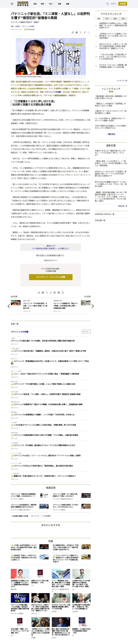The height and width of the screenshot is (644, 138).
Task: Open the previous article about 7700億円買収
Action: point(35,306)
